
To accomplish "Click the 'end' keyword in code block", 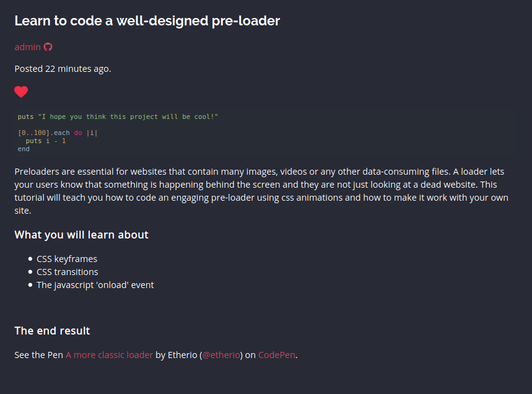I will tap(24, 149).
